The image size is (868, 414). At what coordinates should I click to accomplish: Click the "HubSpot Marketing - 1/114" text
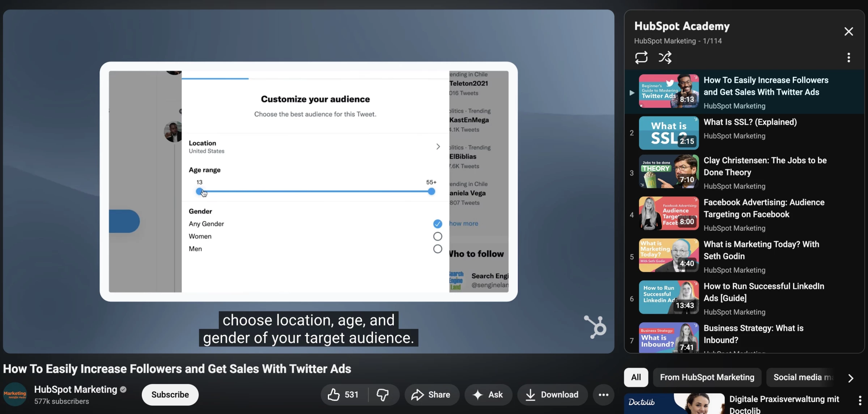pyautogui.click(x=678, y=41)
